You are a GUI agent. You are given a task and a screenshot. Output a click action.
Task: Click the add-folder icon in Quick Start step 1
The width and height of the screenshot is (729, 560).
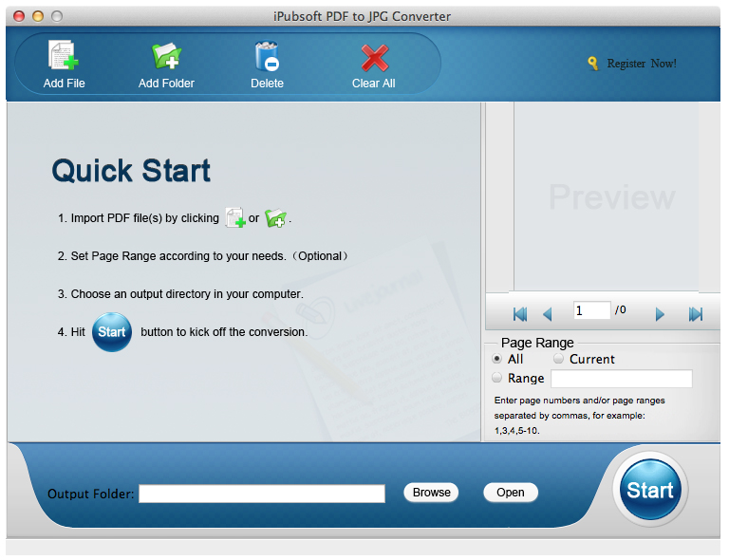pyautogui.click(x=275, y=217)
